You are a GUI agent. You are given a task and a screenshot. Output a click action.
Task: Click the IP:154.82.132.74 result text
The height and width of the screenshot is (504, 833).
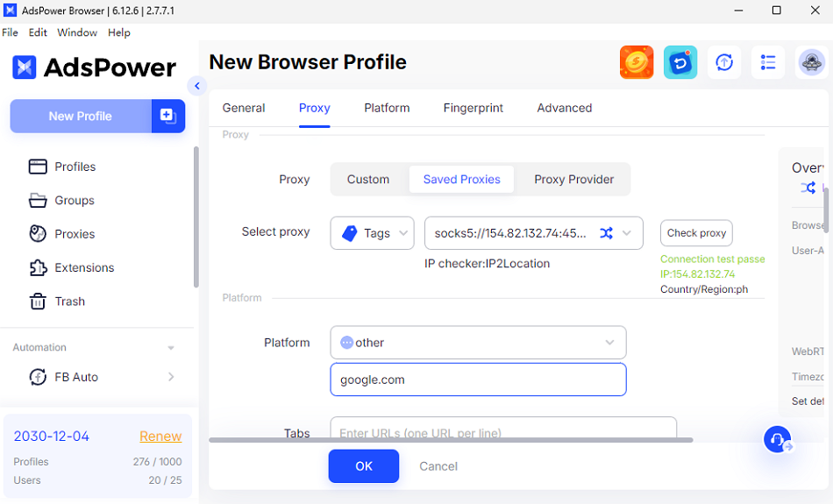click(698, 274)
